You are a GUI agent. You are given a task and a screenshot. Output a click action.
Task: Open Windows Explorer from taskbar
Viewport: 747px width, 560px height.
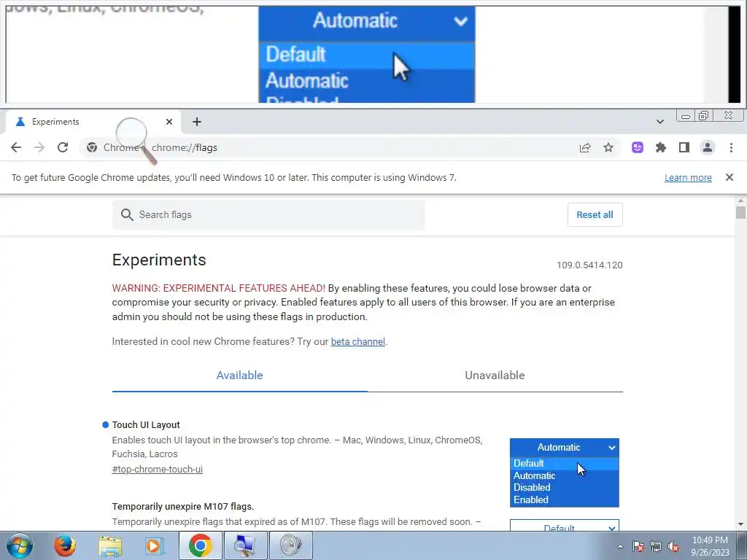point(110,545)
